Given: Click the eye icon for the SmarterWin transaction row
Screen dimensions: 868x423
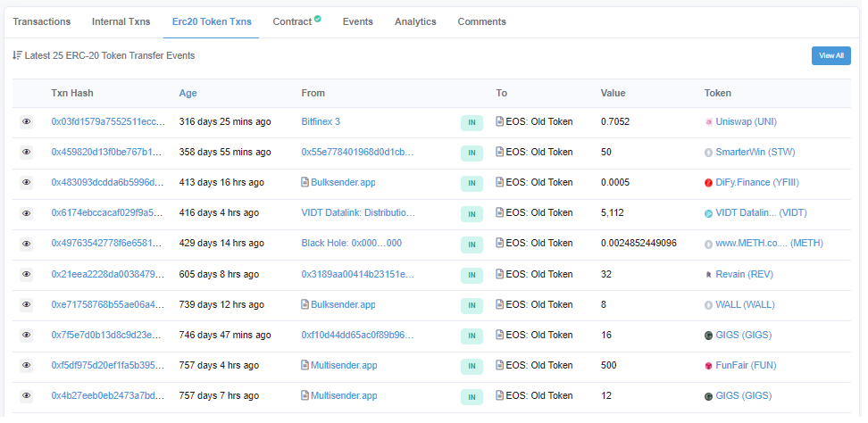Looking at the screenshot, I should (27, 152).
